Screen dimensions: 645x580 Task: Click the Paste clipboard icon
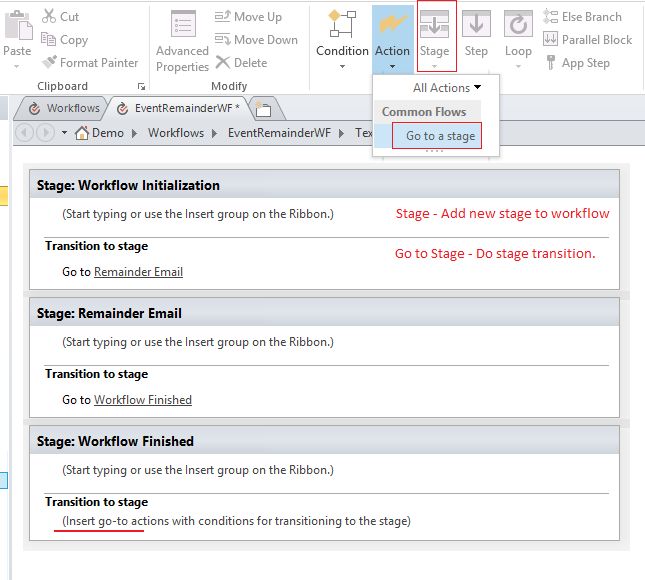pos(17,25)
